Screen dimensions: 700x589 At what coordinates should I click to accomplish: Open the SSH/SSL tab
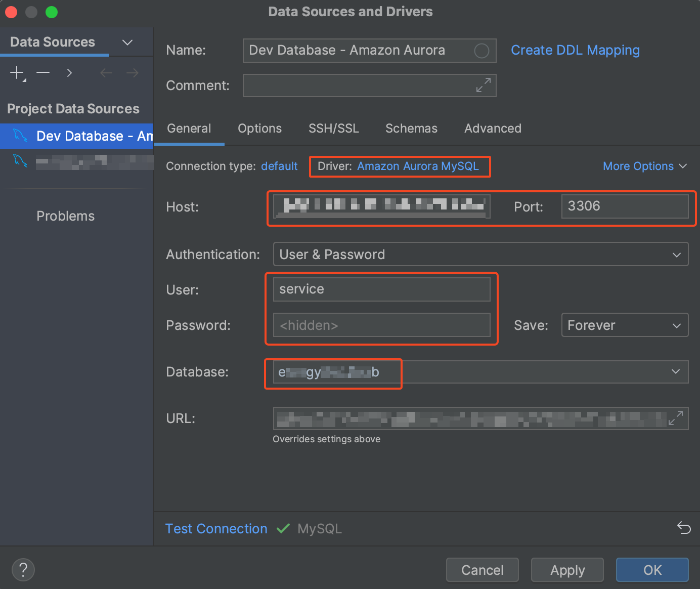(x=334, y=129)
